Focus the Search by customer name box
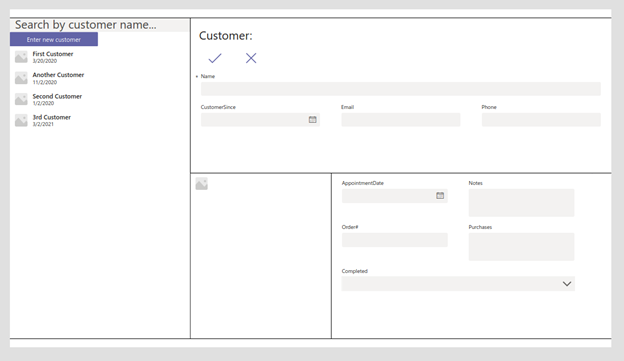The image size is (624, 361). (x=99, y=25)
